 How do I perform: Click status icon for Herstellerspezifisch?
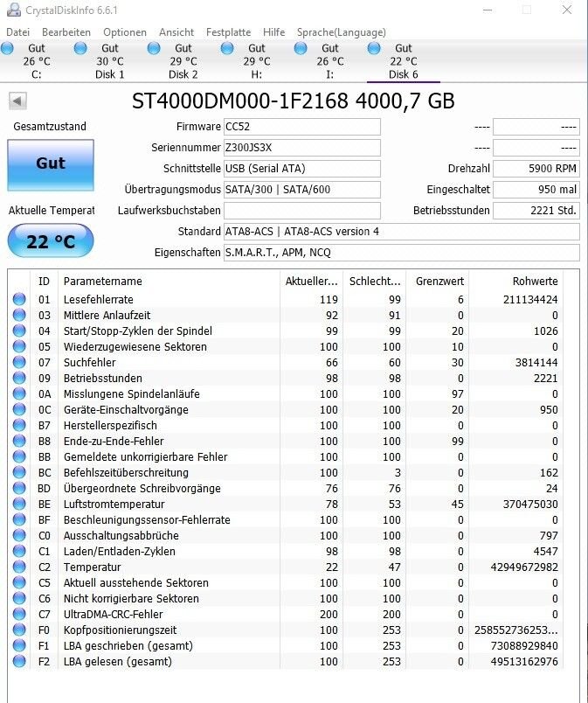coord(19,425)
